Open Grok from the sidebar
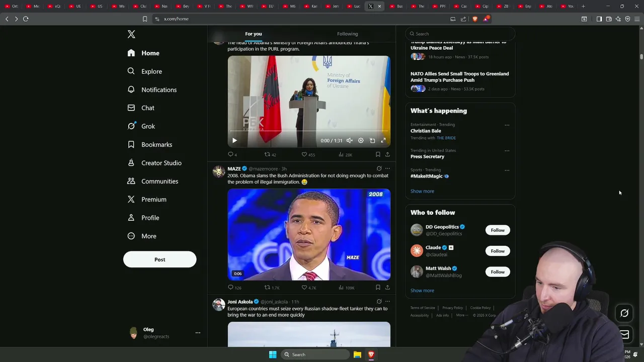644x362 pixels. 141,126
